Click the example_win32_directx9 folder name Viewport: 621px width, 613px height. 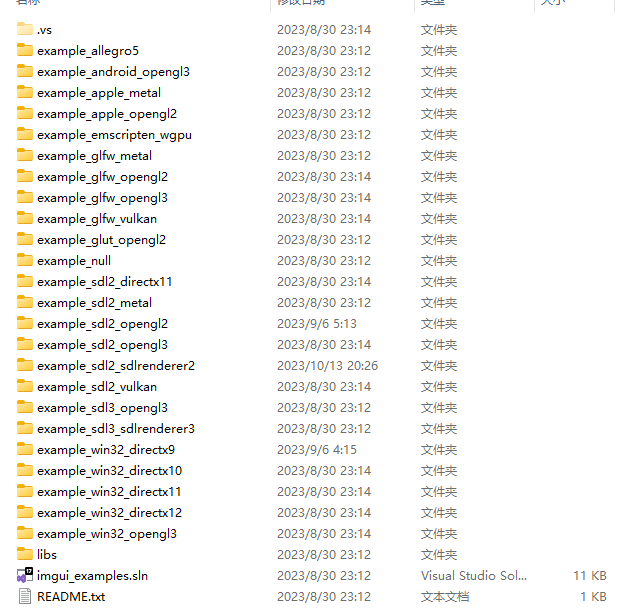pyautogui.click(x=106, y=449)
